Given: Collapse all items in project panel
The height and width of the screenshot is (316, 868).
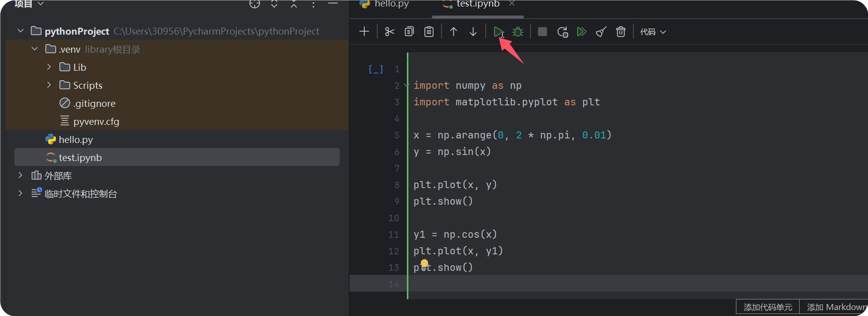Looking at the screenshot, I should click(294, 4).
